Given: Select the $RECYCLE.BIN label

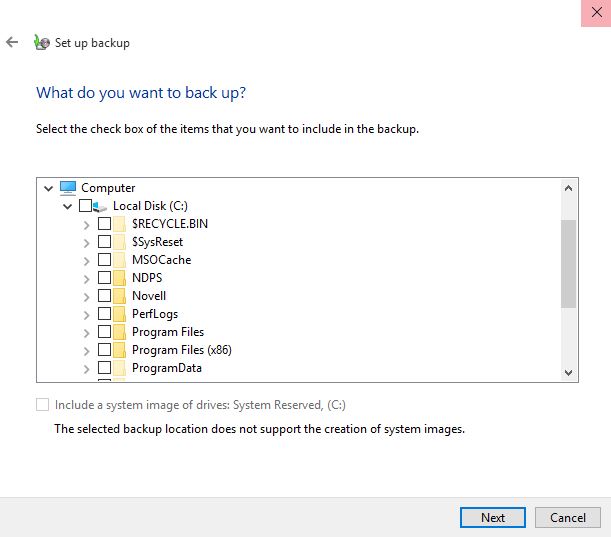Looking at the screenshot, I should (170, 224).
